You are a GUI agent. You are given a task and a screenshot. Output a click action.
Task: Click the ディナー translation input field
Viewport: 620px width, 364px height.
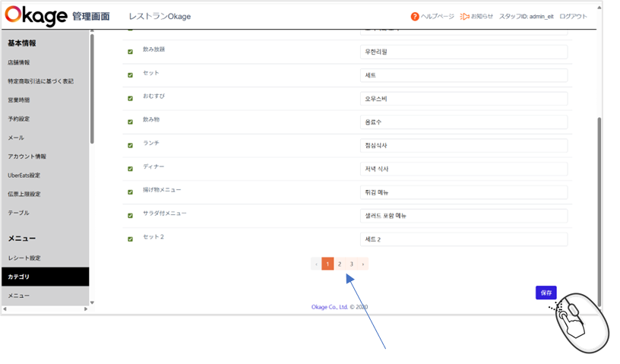coord(463,169)
